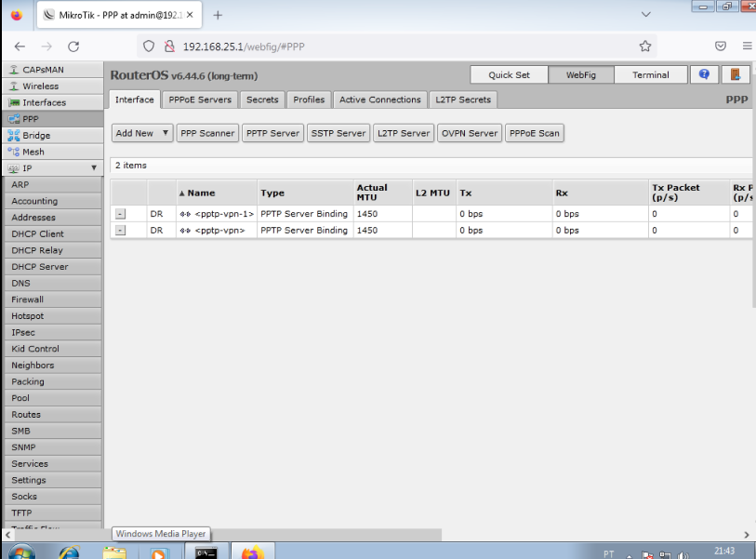Open Interfaces in the sidebar menu
The height and width of the screenshot is (559, 756).
click(53, 102)
